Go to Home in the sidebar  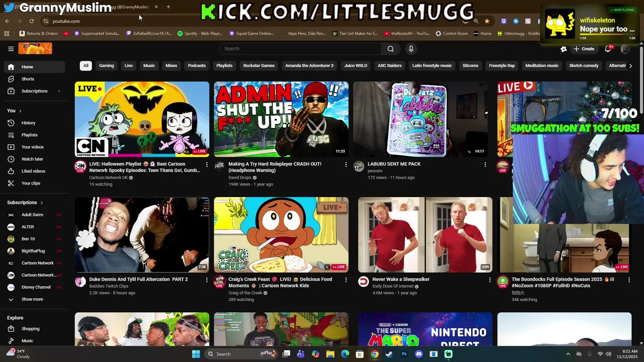(34, 67)
